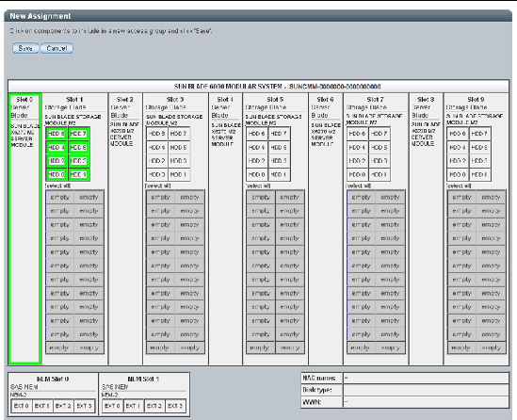
Task: Select HDD 7 in Slot 5
Action: pyautogui.click(x=279, y=134)
